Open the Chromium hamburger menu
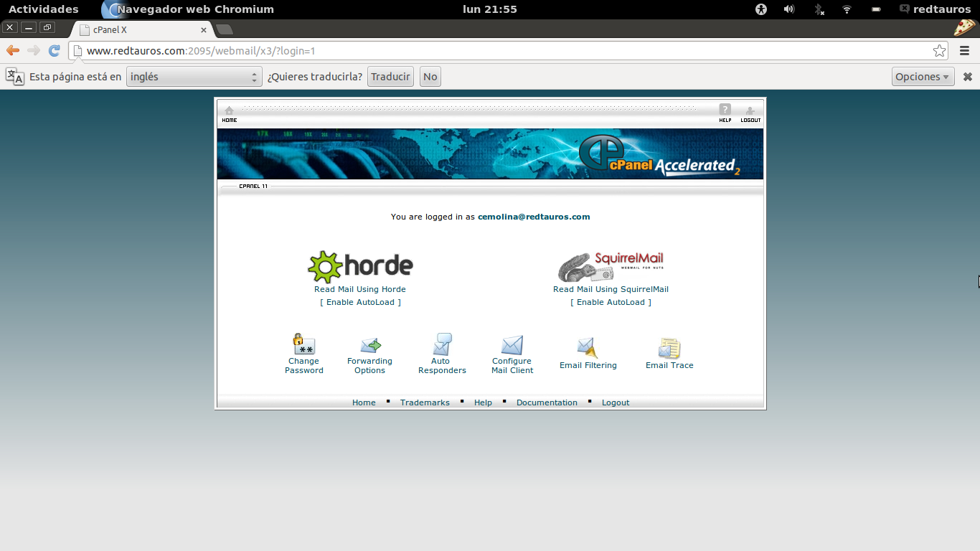This screenshot has height=551, width=980. 964,50
